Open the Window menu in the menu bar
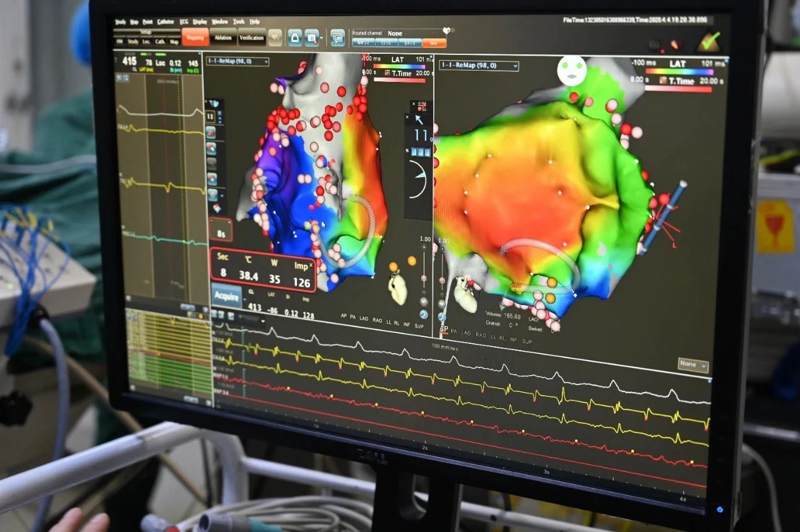The height and width of the screenshot is (532, 800). [x=219, y=22]
